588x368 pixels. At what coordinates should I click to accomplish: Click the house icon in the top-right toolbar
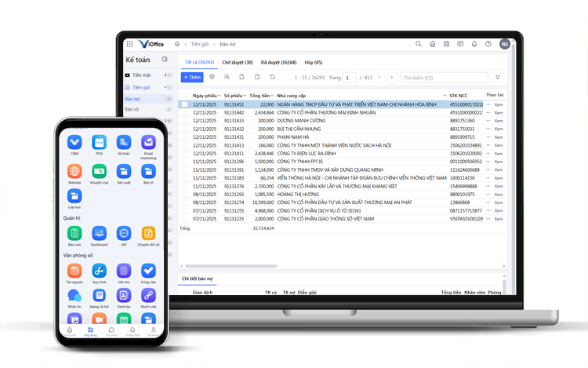[x=432, y=44]
